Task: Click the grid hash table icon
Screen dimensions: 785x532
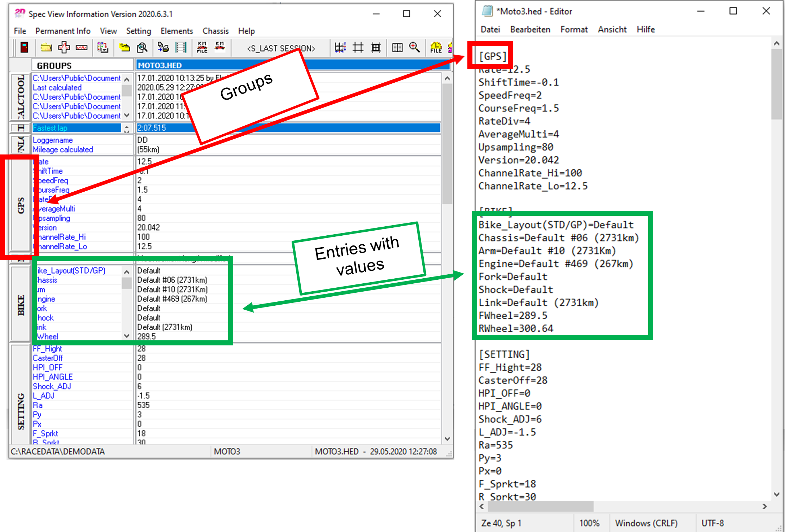Action: coord(358,47)
